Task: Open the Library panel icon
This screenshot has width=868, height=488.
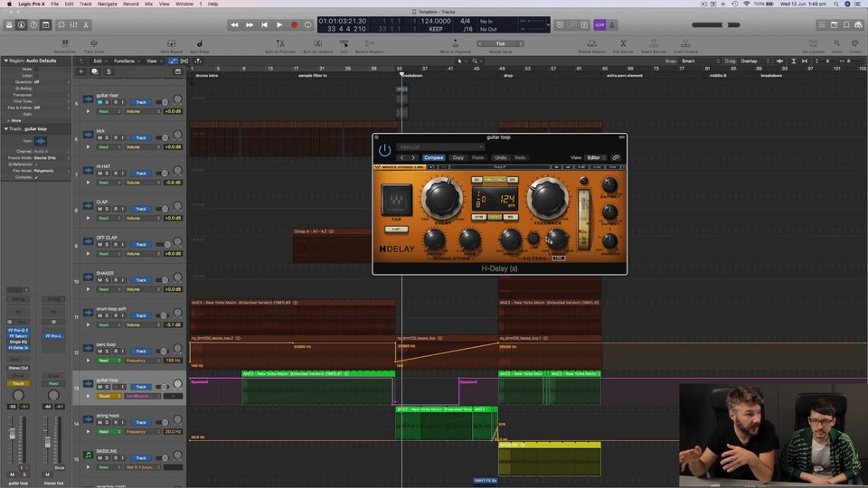Action: pyautogui.click(x=9, y=25)
